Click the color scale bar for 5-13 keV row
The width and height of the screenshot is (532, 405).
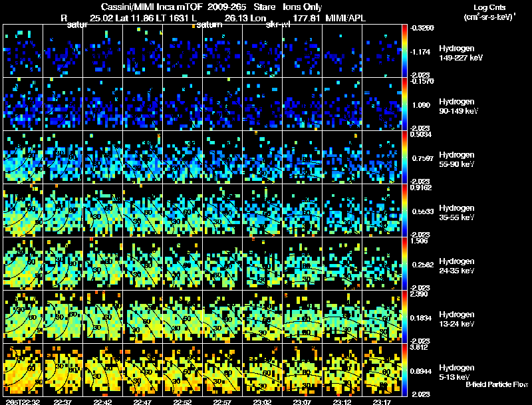(404, 370)
